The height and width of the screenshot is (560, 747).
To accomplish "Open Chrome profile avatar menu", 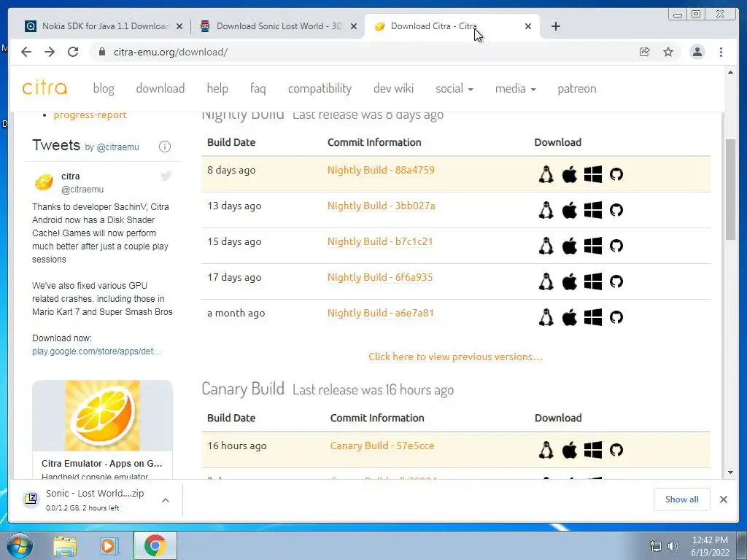I will click(x=697, y=52).
